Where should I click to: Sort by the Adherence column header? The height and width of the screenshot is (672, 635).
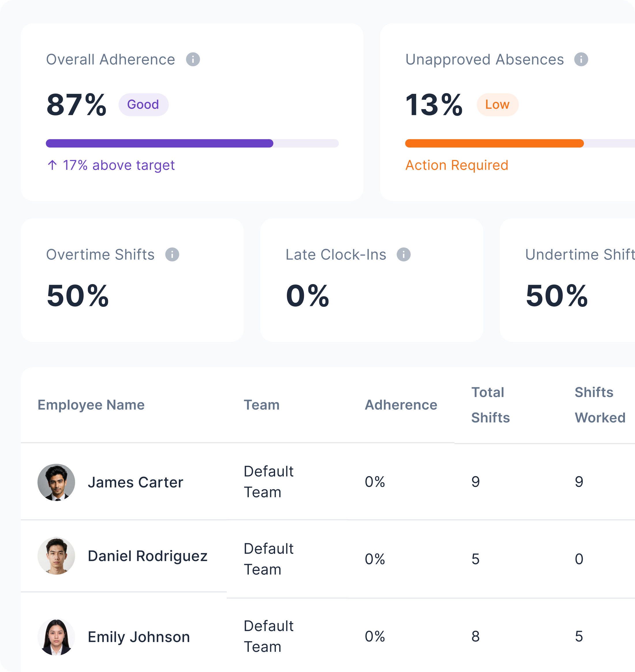(x=401, y=405)
